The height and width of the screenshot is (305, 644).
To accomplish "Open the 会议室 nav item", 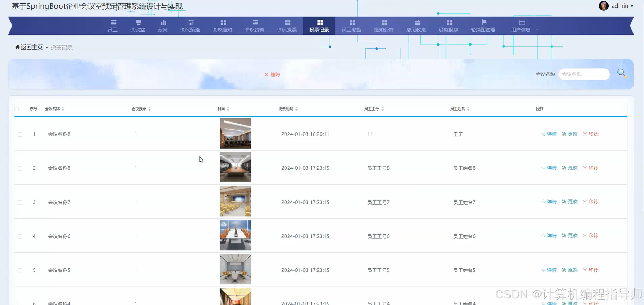I will click(x=137, y=26).
